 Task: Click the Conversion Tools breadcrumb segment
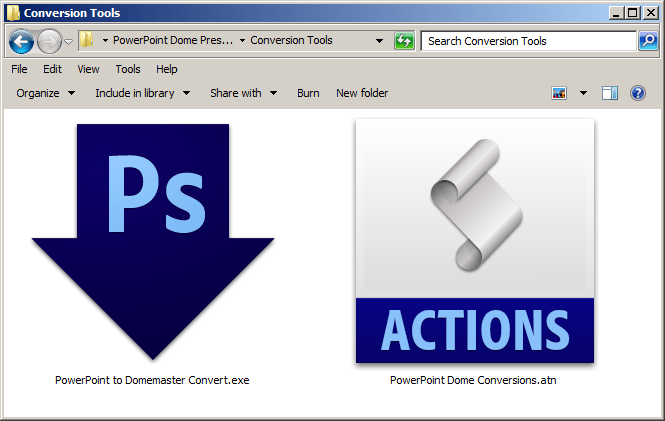(x=291, y=42)
